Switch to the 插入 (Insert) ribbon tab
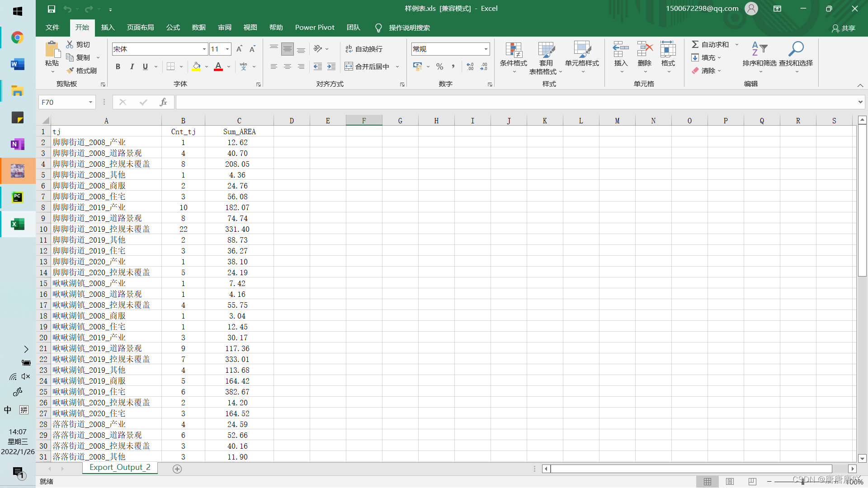Image resolution: width=868 pixels, height=488 pixels. pyautogui.click(x=108, y=28)
